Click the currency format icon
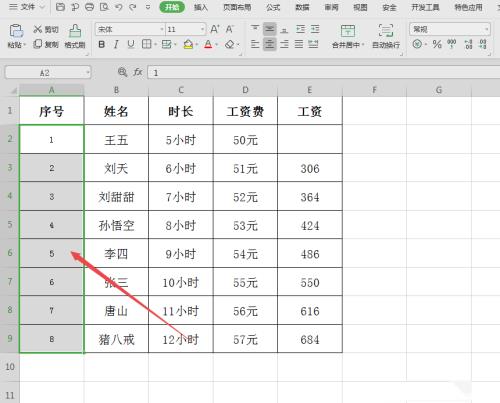Screen dimensions: 500x403 coord(417,44)
